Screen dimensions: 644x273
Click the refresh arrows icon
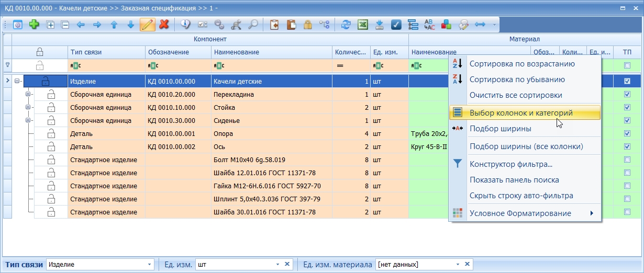click(346, 25)
